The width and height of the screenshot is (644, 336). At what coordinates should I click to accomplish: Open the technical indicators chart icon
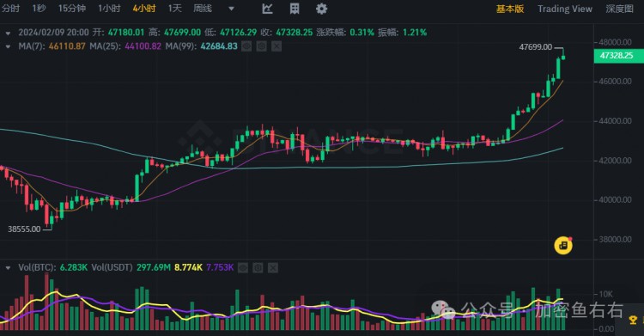267,9
